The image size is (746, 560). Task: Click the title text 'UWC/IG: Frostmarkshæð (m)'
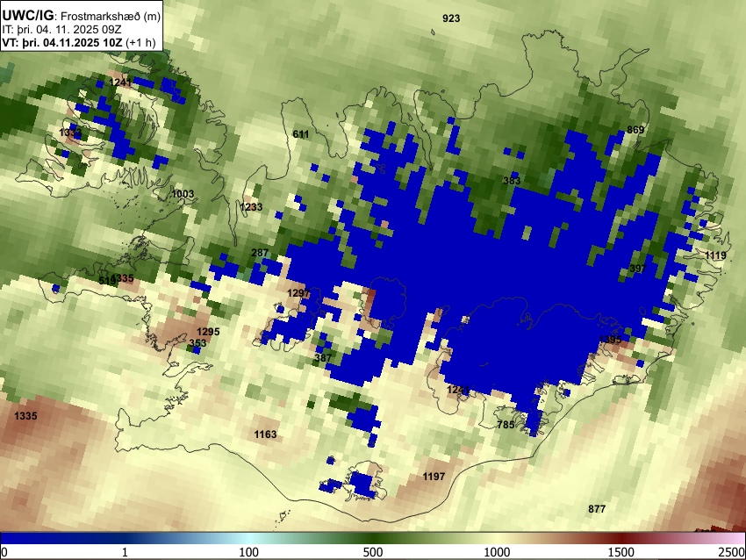tap(82, 16)
